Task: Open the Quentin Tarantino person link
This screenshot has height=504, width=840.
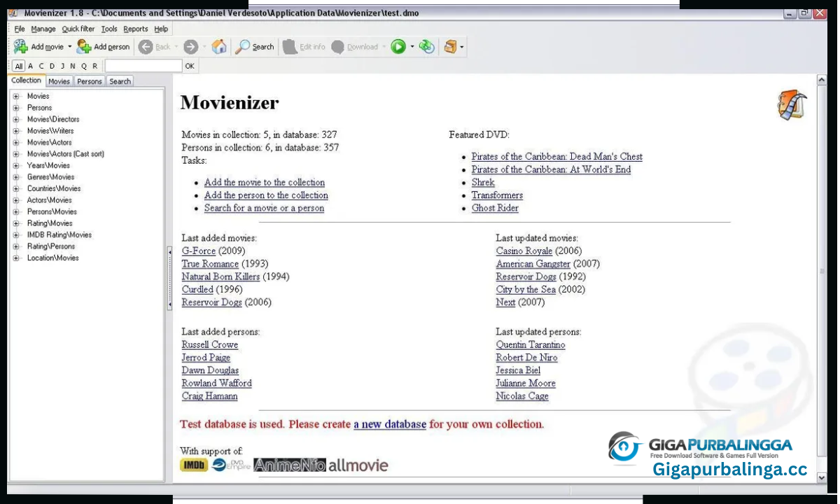Action: (531, 344)
